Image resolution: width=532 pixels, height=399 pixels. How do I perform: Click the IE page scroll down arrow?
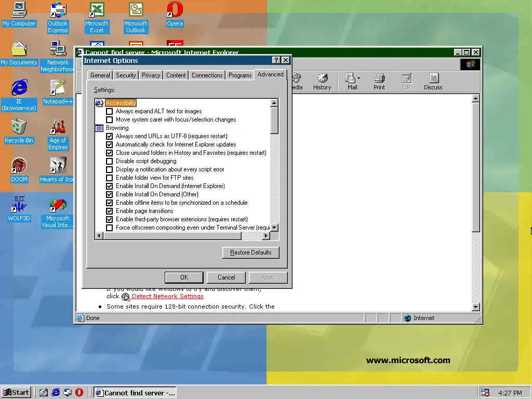click(476, 307)
